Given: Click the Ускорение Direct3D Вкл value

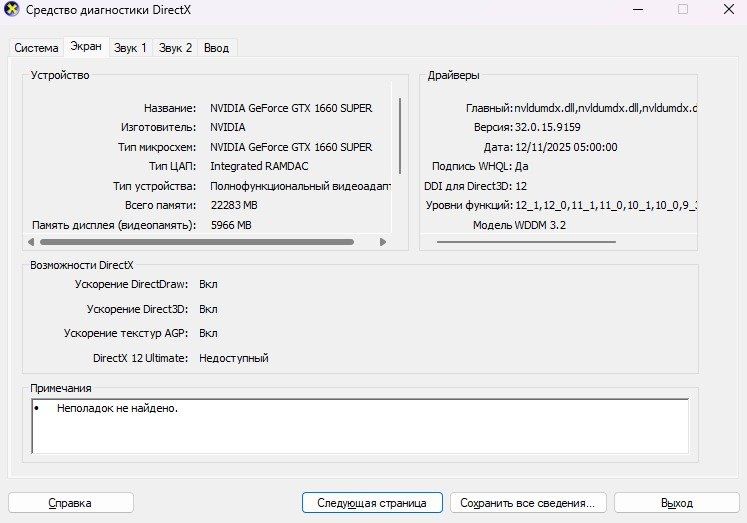Looking at the screenshot, I should click(208, 309).
